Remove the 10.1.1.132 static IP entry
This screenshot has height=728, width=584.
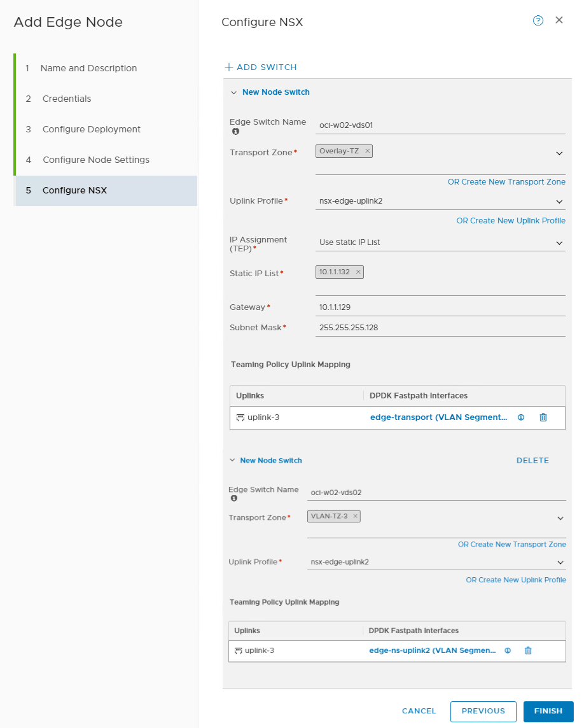pos(358,272)
